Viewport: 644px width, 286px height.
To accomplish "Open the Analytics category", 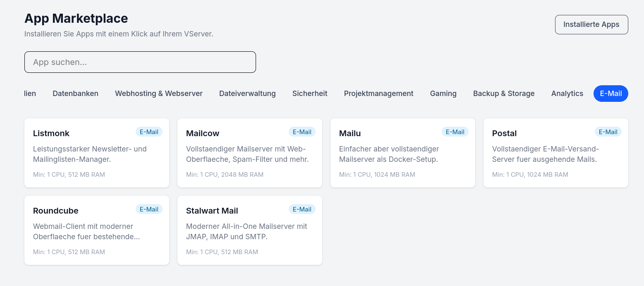I will pos(567,94).
